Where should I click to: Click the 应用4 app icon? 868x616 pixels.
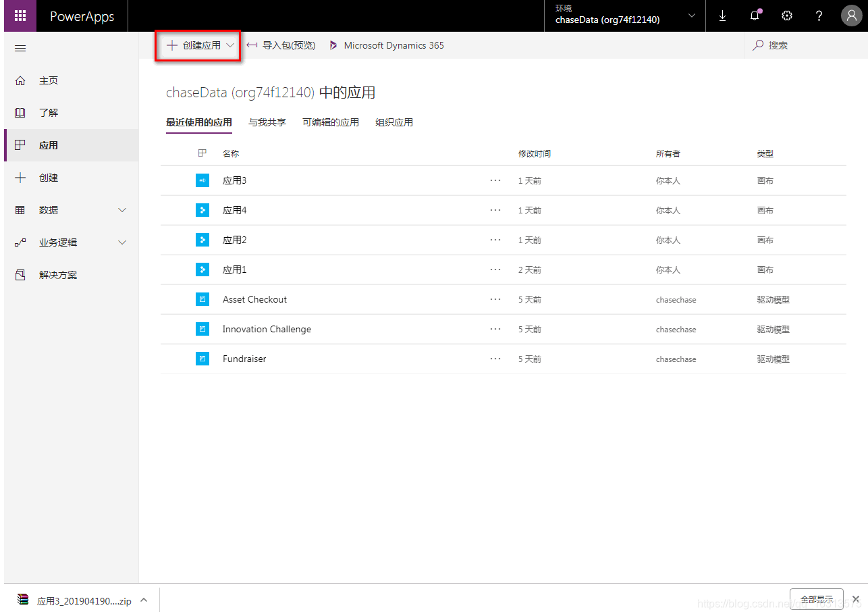click(202, 210)
